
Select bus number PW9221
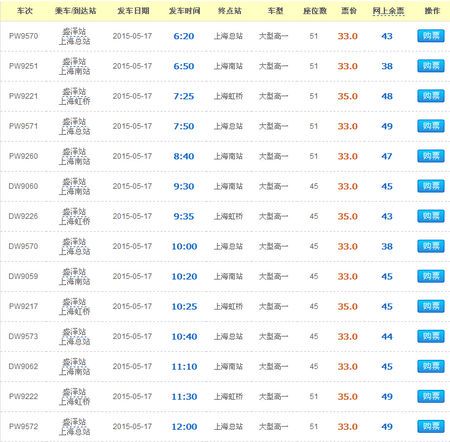click(x=23, y=96)
